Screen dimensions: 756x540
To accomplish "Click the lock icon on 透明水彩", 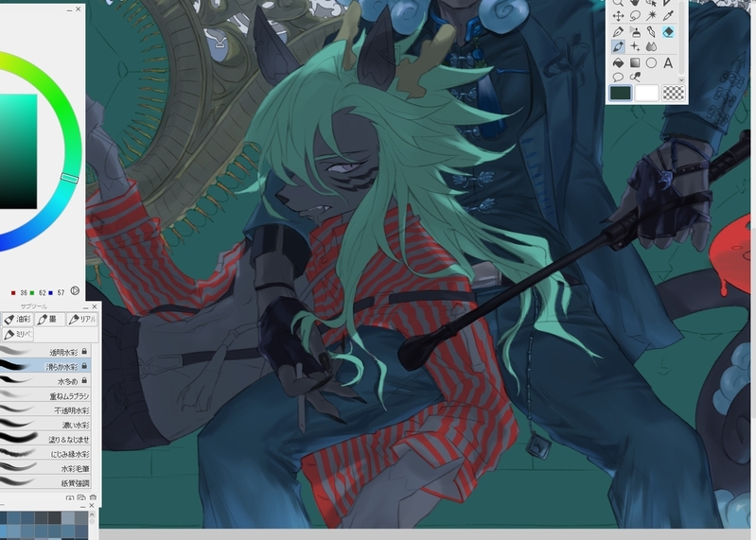I will click(x=84, y=352).
